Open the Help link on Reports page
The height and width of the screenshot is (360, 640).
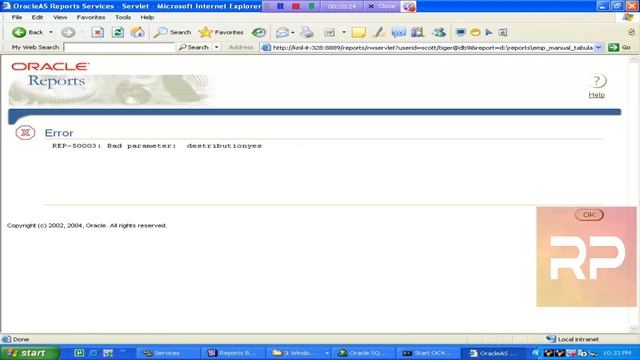click(x=596, y=95)
